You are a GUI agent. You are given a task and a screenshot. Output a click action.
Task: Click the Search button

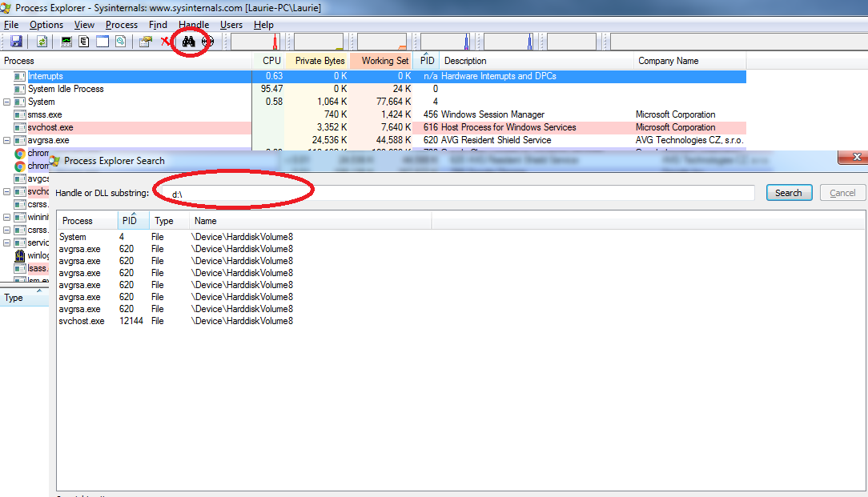point(789,193)
